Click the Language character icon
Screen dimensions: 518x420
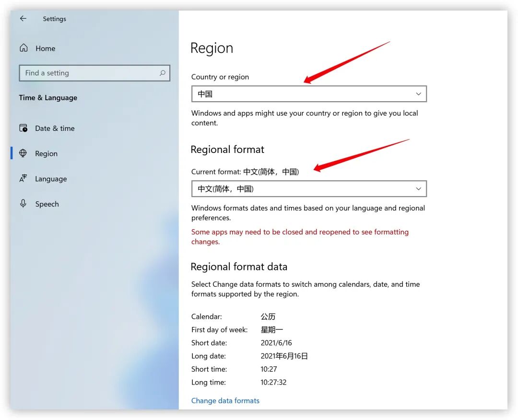pyautogui.click(x=23, y=178)
